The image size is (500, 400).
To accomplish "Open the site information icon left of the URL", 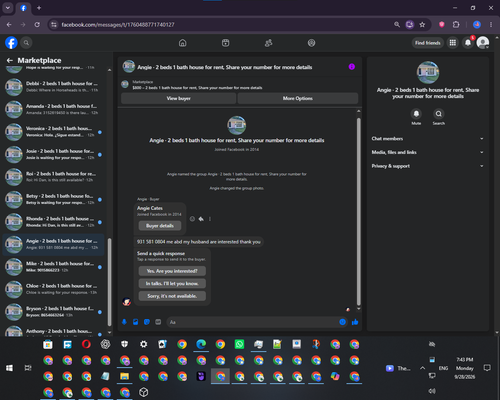I will click(x=54, y=25).
